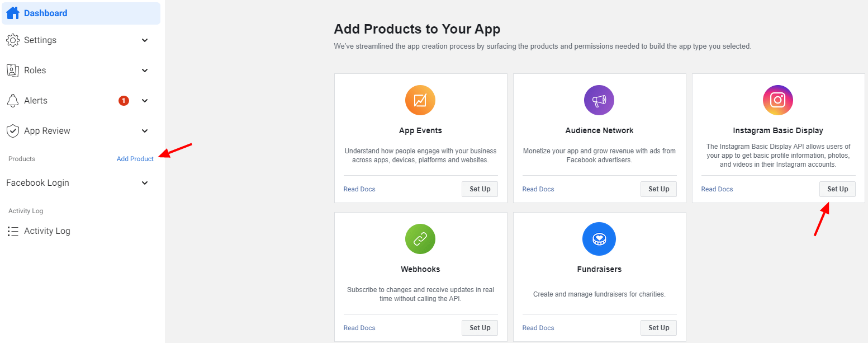Screen dimensions: 868x343
Task: Click the Dashboard home icon
Action: tap(13, 13)
